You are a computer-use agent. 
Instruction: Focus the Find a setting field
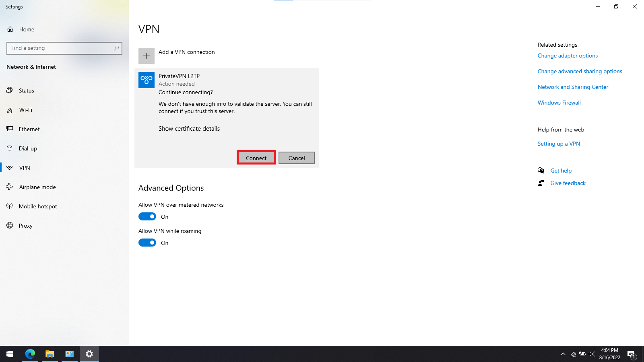pos(60,48)
